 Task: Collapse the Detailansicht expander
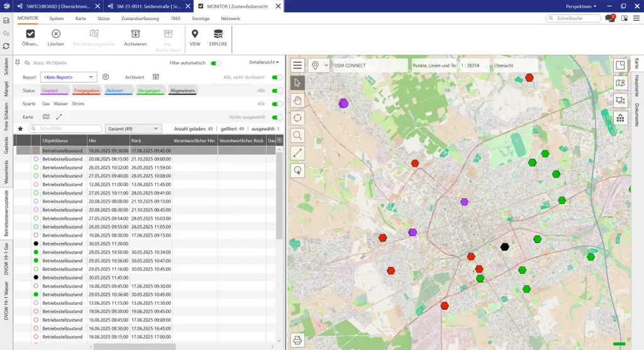tap(265, 62)
